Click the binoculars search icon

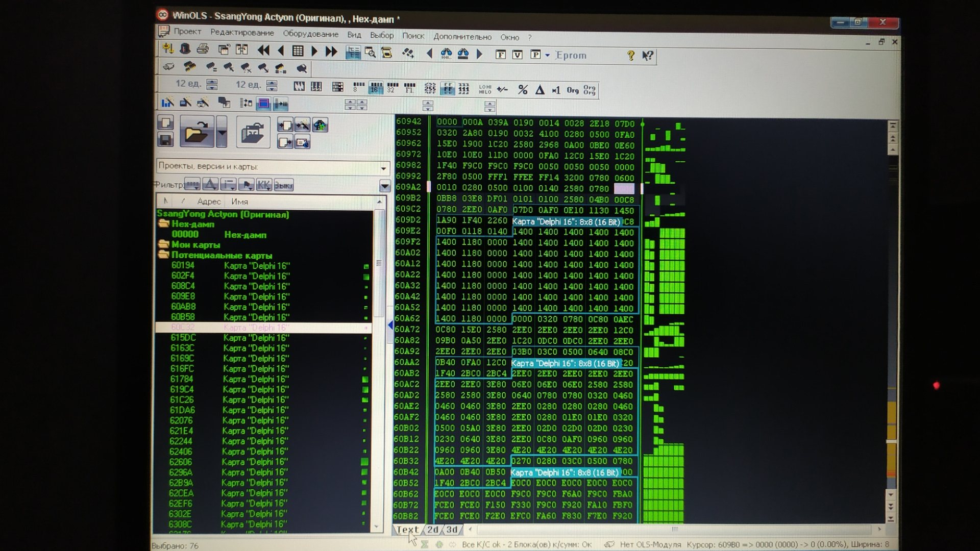click(x=446, y=54)
